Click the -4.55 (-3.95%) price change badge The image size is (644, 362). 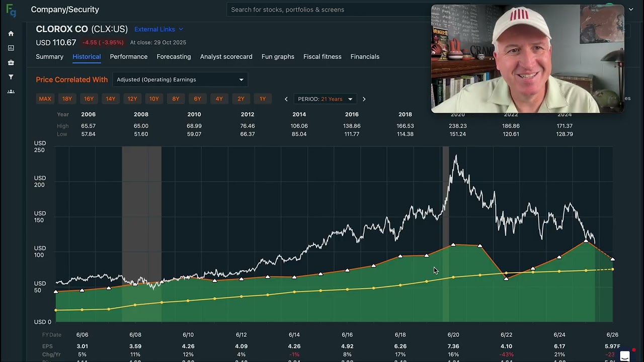coord(103,43)
